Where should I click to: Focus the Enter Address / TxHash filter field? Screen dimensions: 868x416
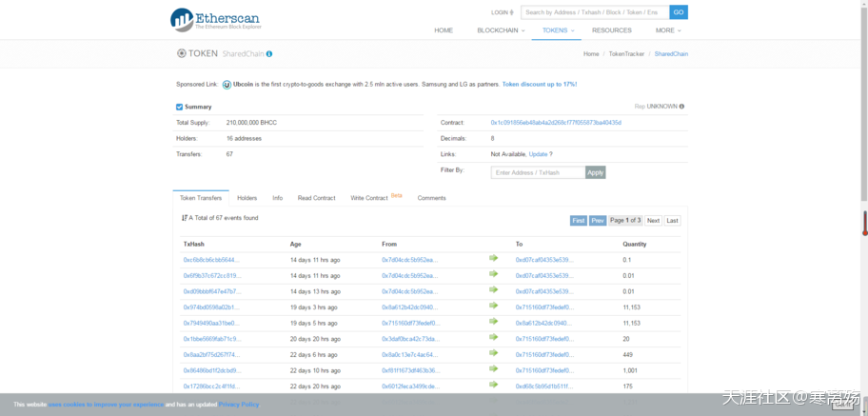[538, 172]
